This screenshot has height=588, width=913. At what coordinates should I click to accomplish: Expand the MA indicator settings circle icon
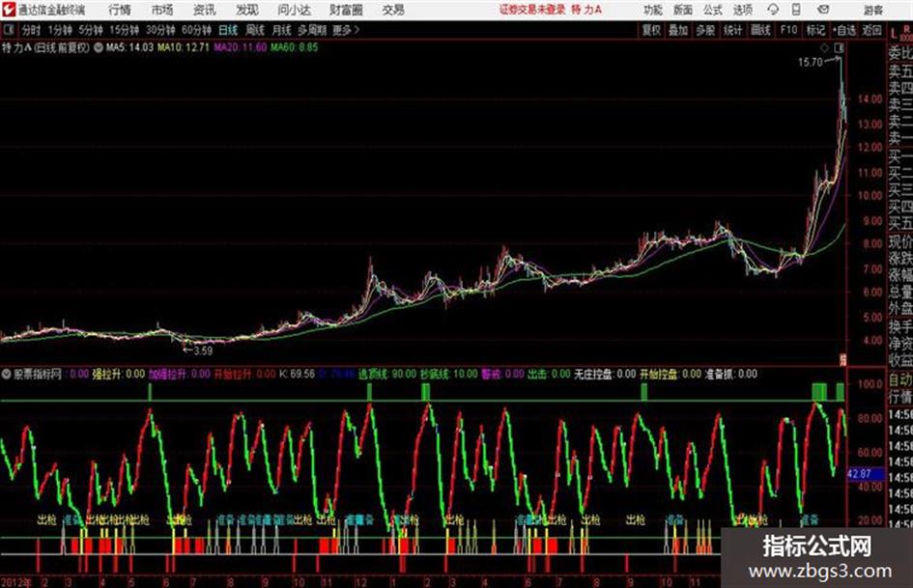[99, 47]
